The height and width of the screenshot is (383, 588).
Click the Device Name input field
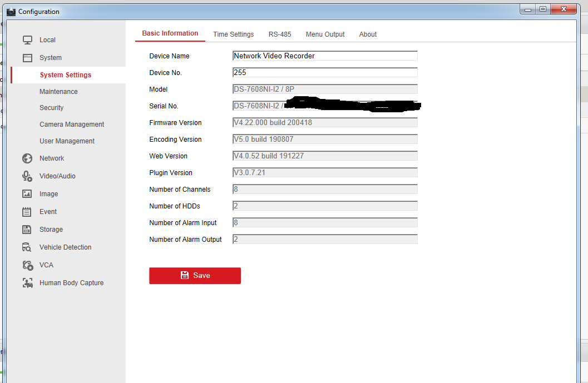pos(325,56)
